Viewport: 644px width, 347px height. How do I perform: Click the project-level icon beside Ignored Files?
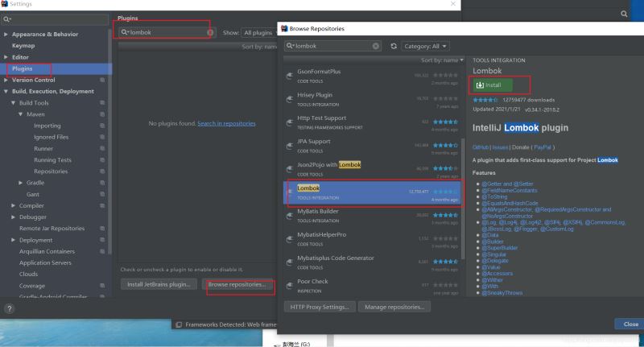tap(102, 137)
